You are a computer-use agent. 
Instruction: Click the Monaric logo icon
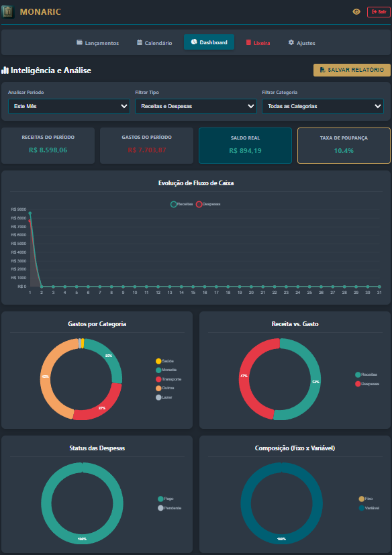8,11
